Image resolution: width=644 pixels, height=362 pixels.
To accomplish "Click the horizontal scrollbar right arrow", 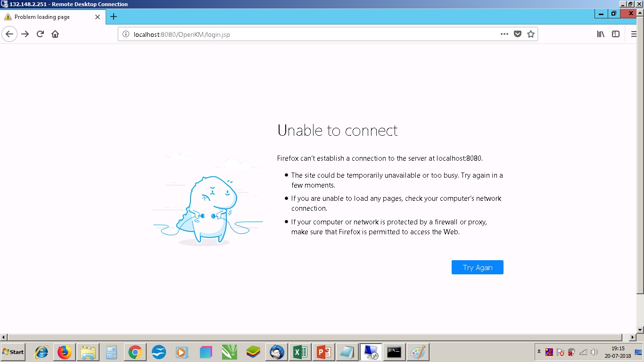I will 633,337.
